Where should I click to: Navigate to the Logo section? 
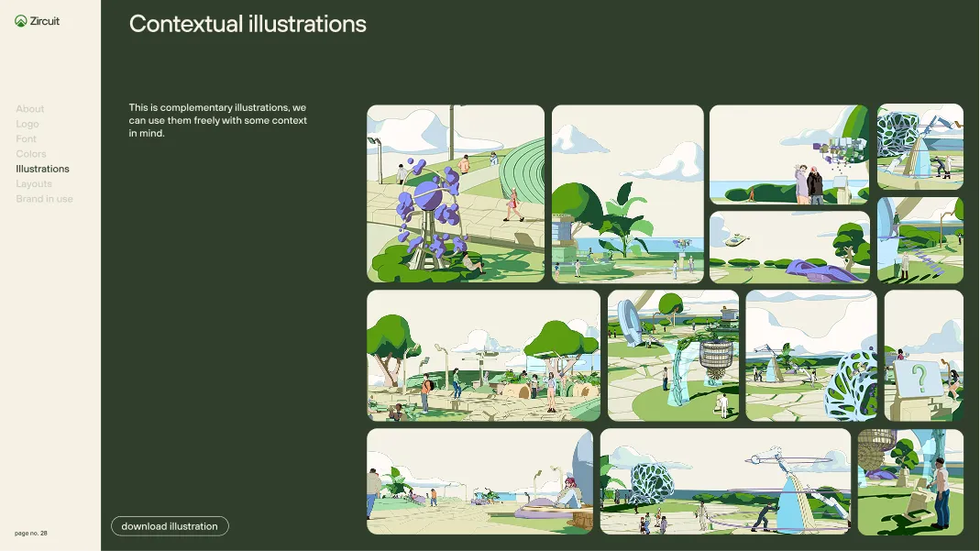28,124
